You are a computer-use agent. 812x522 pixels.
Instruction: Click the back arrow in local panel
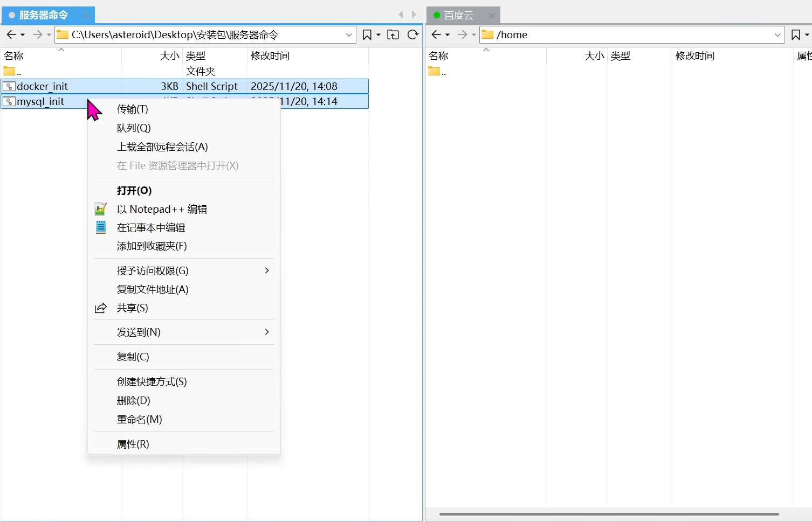click(x=11, y=35)
